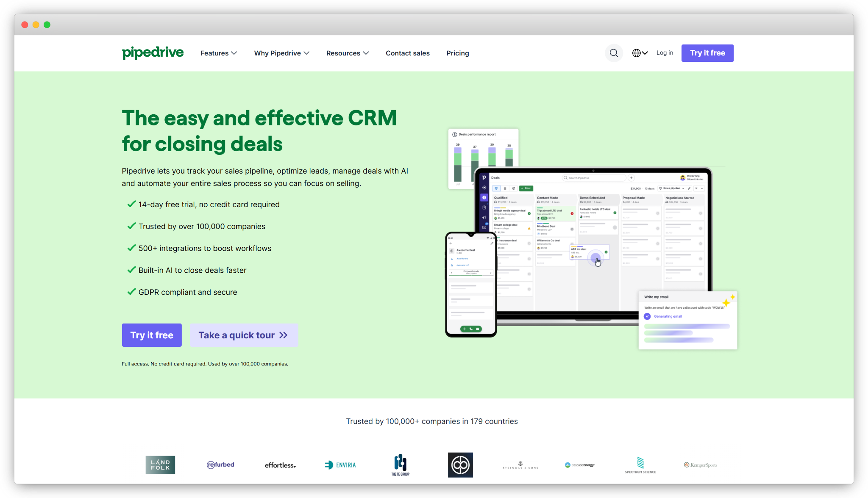Expand the Features menu
Image resolution: width=868 pixels, height=498 pixels.
tap(219, 53)
